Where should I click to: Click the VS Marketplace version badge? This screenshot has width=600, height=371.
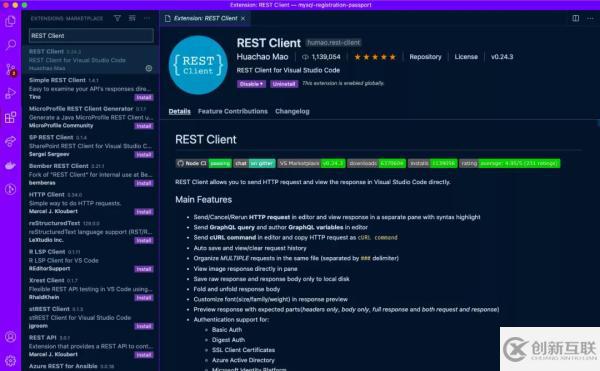[x=311, y=164]
